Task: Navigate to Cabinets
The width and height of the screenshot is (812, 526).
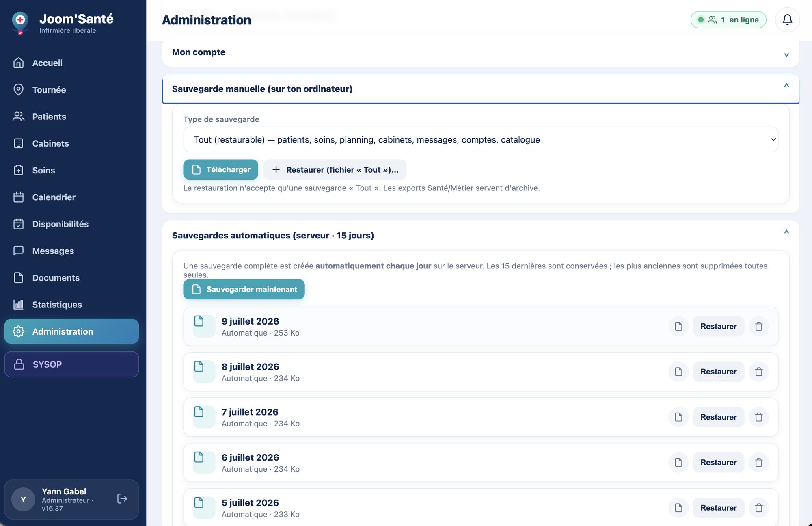Action: (x=71, y=143)
